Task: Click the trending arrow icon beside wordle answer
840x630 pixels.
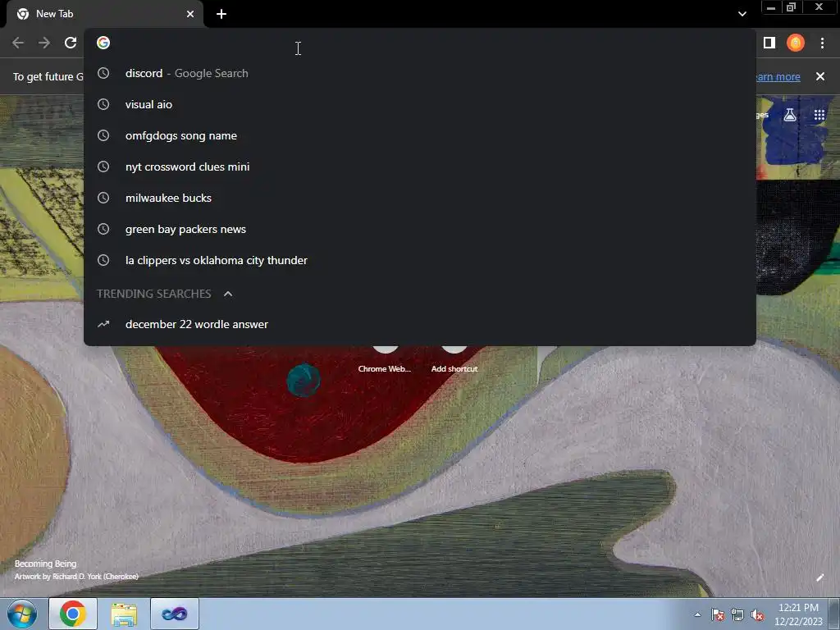Action: [103, 324]
